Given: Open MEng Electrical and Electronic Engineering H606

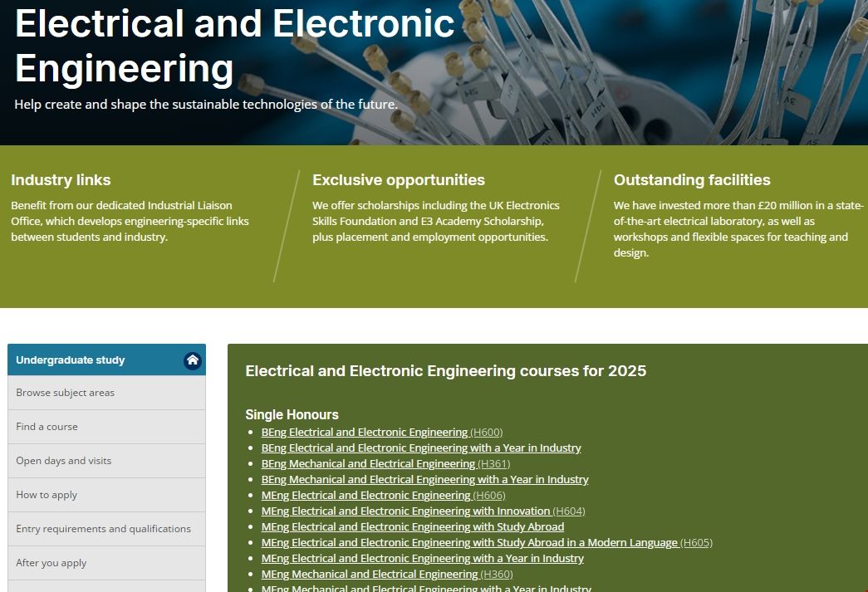Looking at the screenshot, I should [367, 495].
